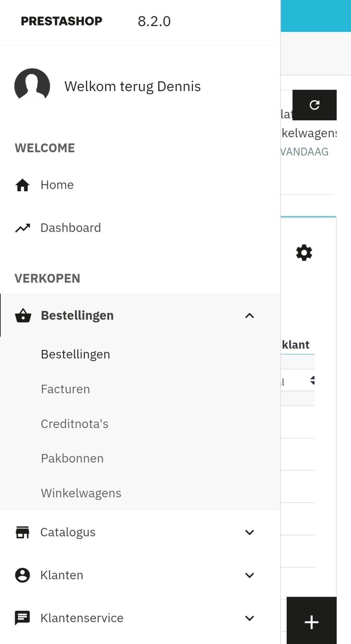Click the Klanten person icon
This screenshot has height=644, width=351.
pos(22,575)
